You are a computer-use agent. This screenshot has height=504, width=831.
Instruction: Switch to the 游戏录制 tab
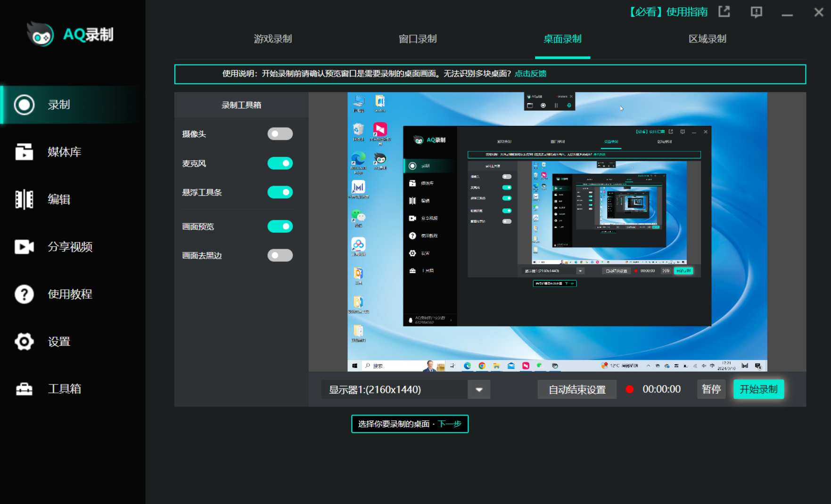(x=272, y=39)
